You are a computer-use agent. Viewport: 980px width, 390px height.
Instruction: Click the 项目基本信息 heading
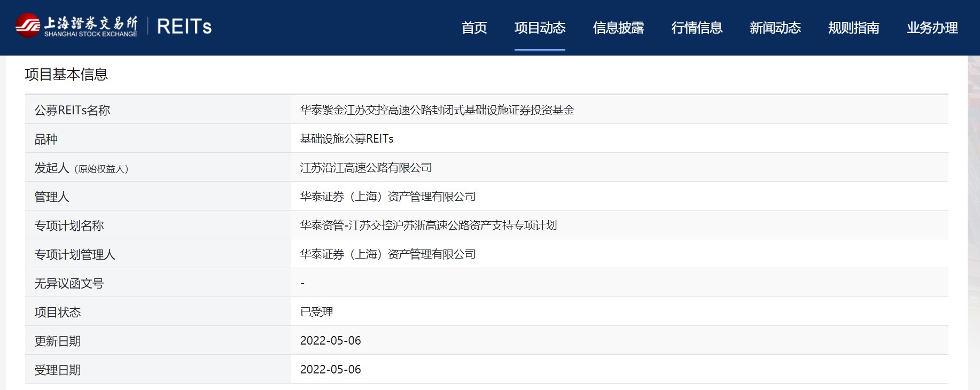pos(66,74)
